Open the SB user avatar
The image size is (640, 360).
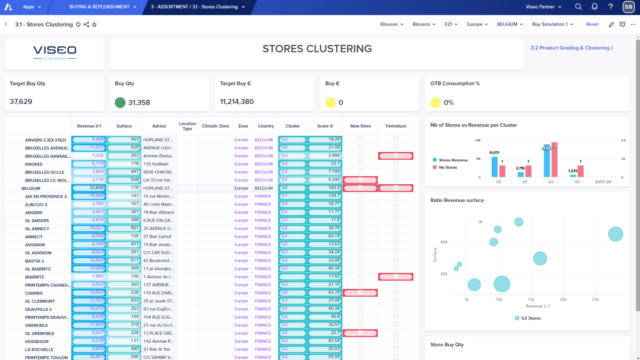coord(628,7)
